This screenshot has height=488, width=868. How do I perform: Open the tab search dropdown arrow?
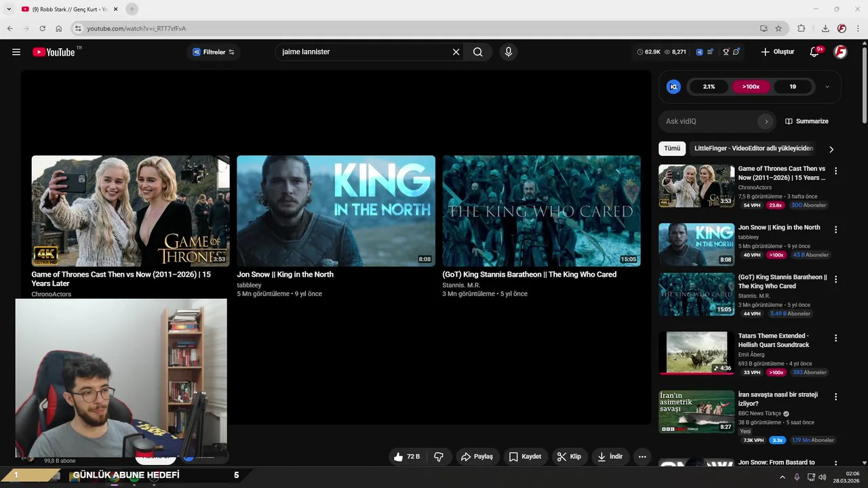(9, 9)
